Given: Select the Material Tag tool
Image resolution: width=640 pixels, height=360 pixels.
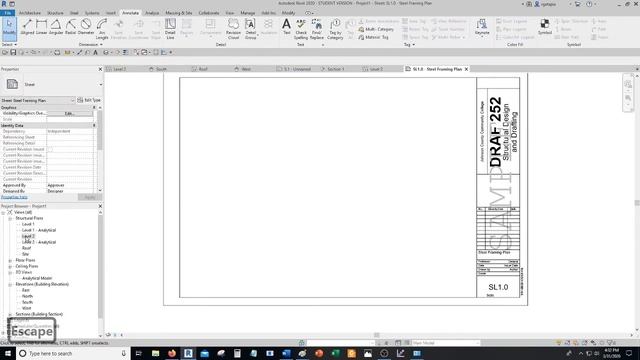Looking at the screenshot, I should pos(373,37).
